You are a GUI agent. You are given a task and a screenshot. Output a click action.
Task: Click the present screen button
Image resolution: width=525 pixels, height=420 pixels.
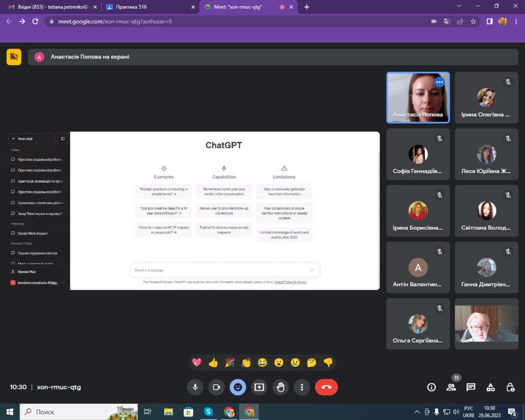[x=259, y=387]
